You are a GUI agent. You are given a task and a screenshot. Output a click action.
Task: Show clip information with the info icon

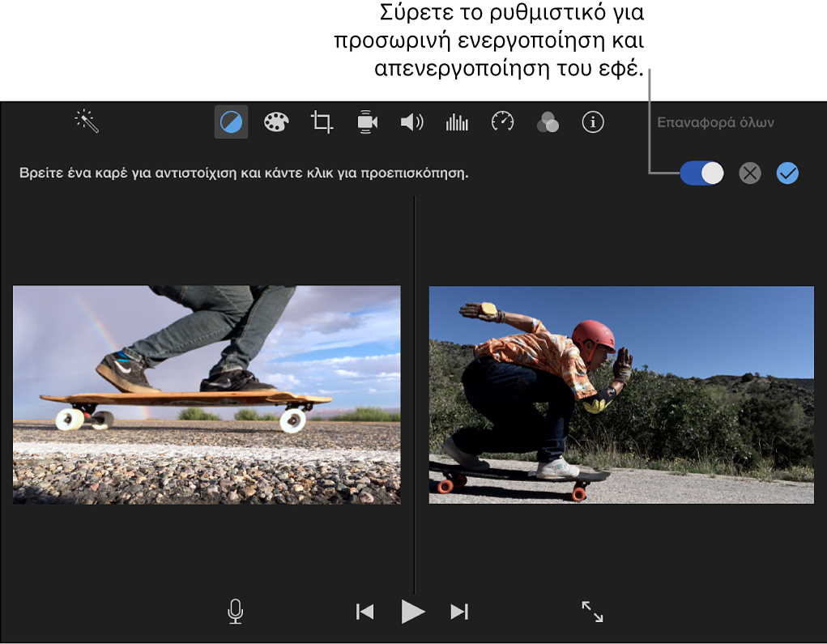(593, 122)
